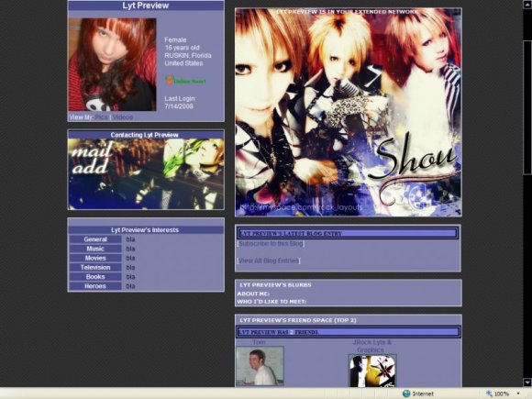Click the scrollbar down arrow
532x399 pixels.
(x=527, y=382)
